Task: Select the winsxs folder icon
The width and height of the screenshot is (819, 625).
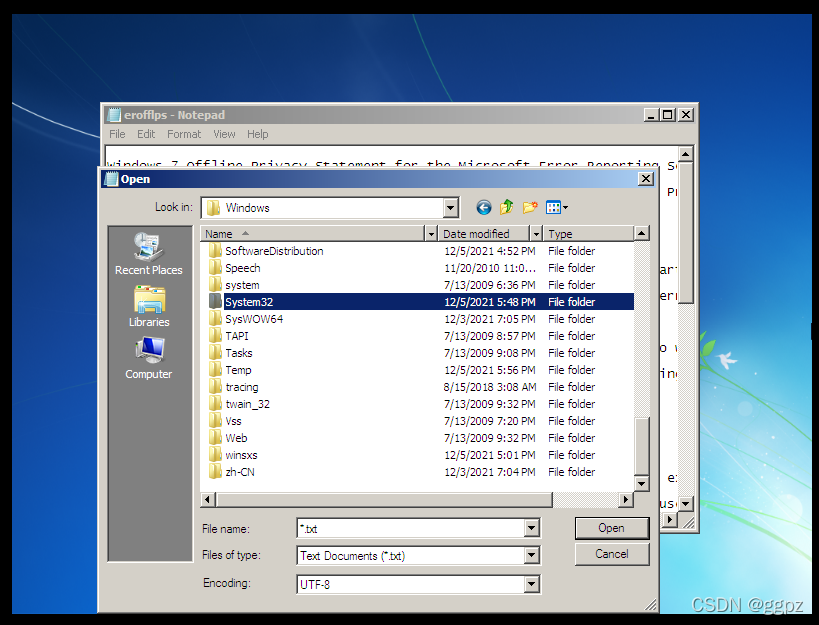Action: [x=215, y=455]
